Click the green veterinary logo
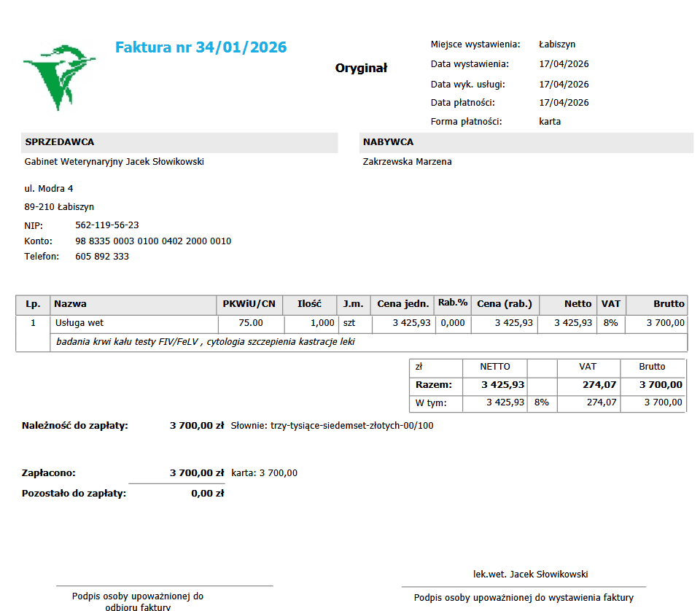Image resolution: width=700 pixels, height=611 pixels. click(x=59, y=77)
